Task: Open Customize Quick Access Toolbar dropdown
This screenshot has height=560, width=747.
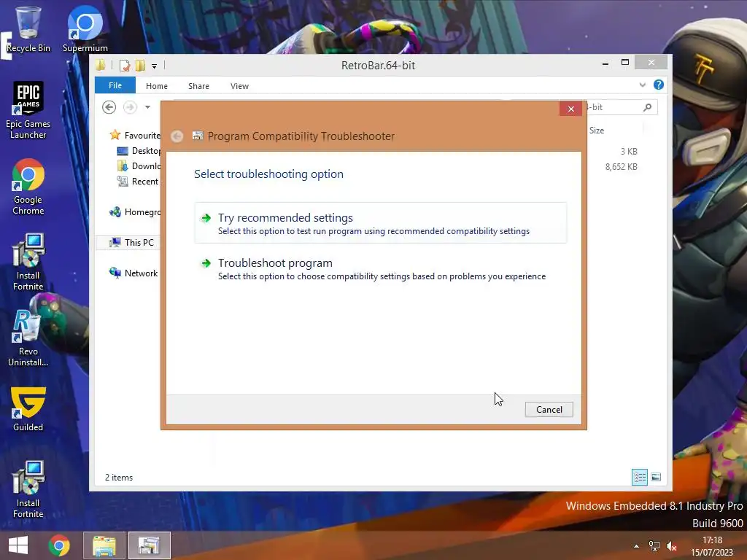Action: (155, 66)
